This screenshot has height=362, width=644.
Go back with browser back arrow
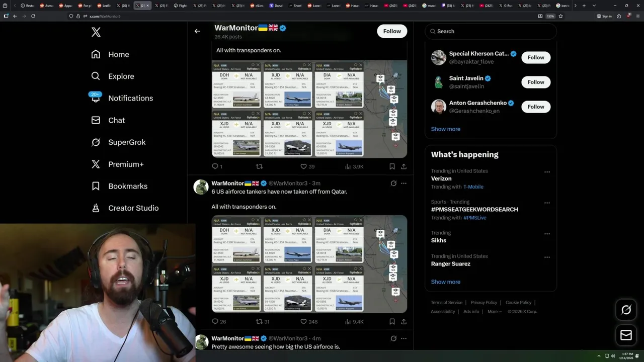pos(15,16)
